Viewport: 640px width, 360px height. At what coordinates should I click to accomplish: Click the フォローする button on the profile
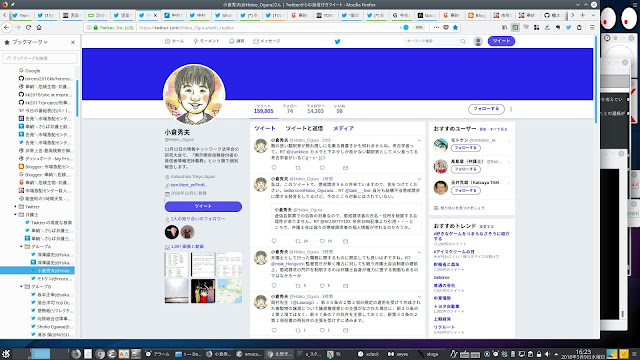click(486, 109)
